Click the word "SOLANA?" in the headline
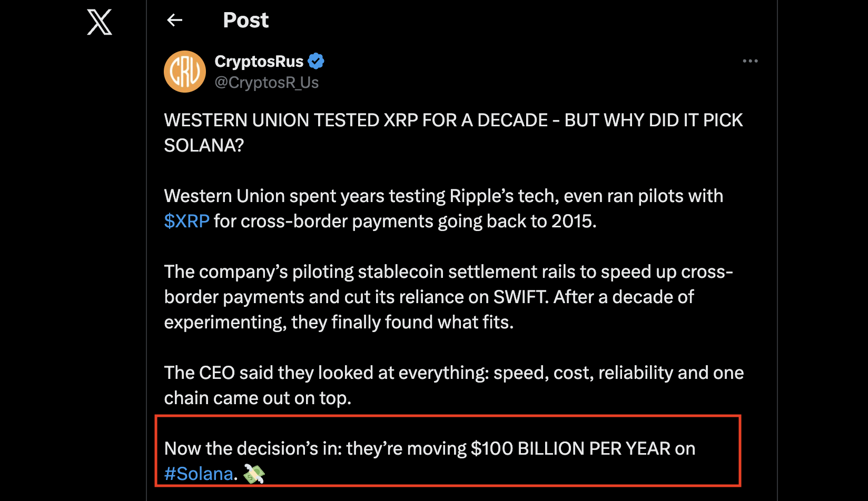 pyautogui.click(x=204, y=146)
